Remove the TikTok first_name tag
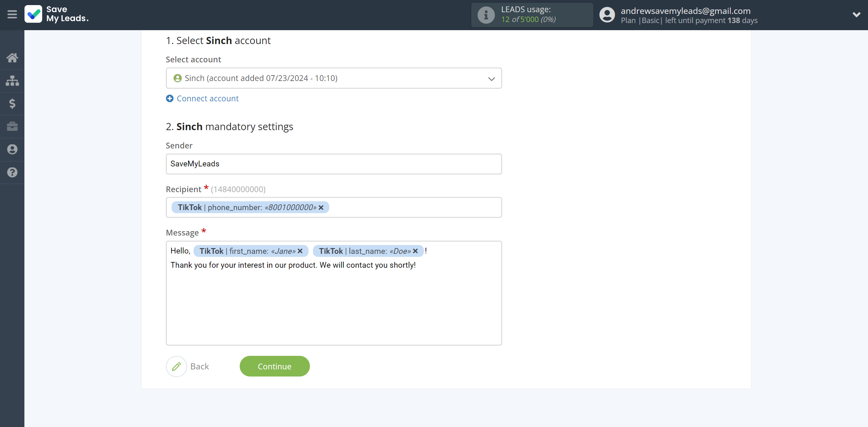The height and width of the screenshot is (427, 868). tap(300, 251)
